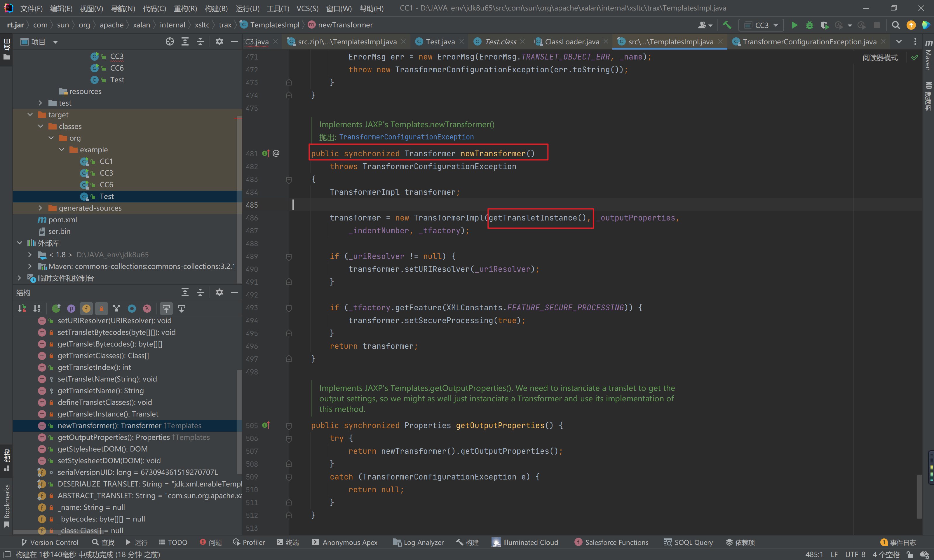Viewport: 934px width, 560px height.
Task: Toggle alphabetical sort in Structure
Action: [36, 309]
